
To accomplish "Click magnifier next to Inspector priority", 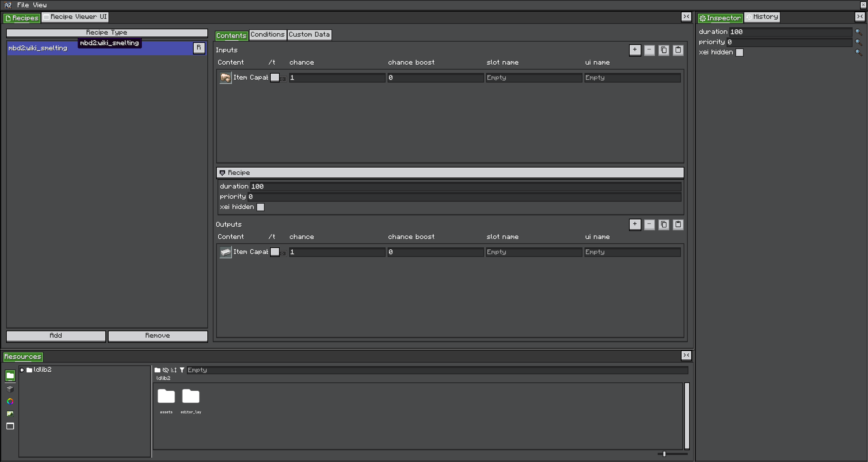I will tap(858, 42).
